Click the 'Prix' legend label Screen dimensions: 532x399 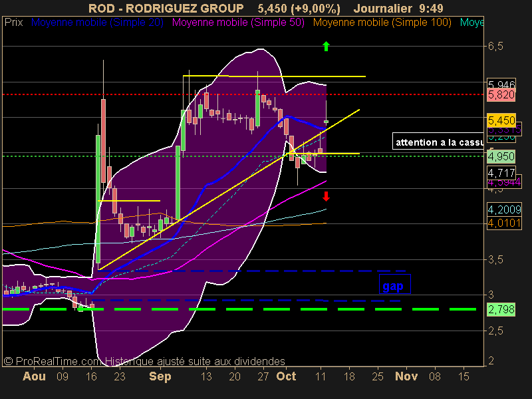[x=13, y=23]
